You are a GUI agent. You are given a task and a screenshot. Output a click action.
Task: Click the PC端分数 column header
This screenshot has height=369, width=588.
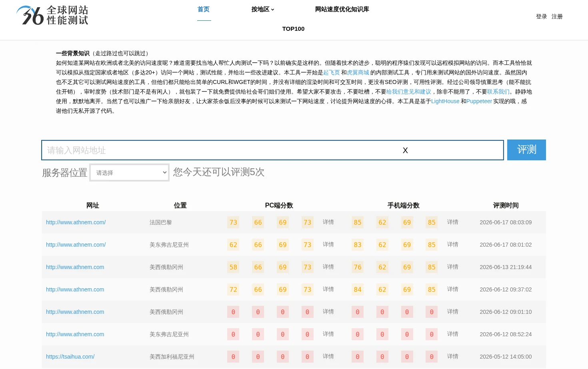[279, 205]
